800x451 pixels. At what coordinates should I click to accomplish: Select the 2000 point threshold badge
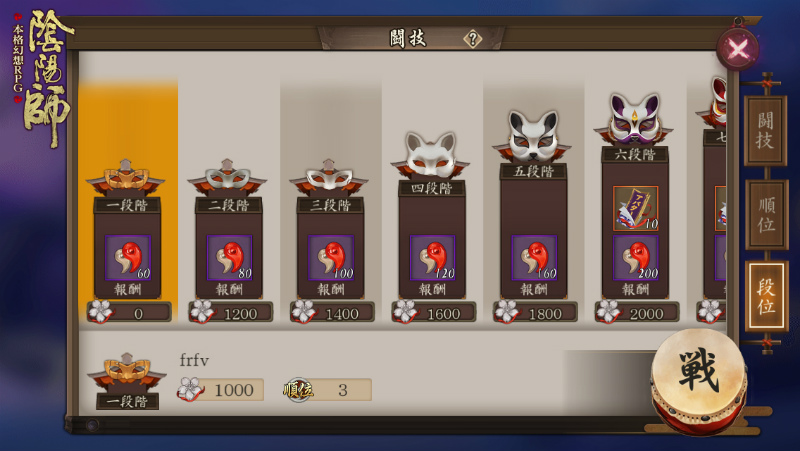coord(637,312)
